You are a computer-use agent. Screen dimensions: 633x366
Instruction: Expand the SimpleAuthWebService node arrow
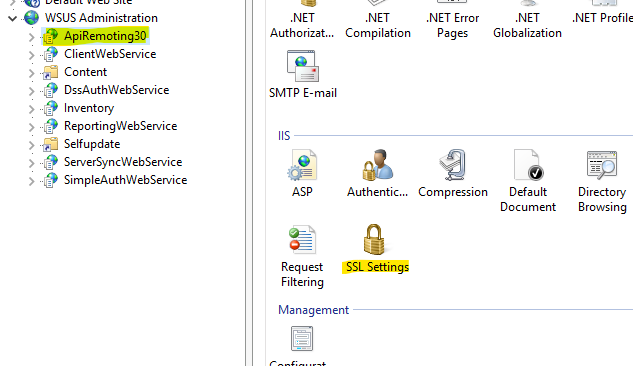[31, 181]
